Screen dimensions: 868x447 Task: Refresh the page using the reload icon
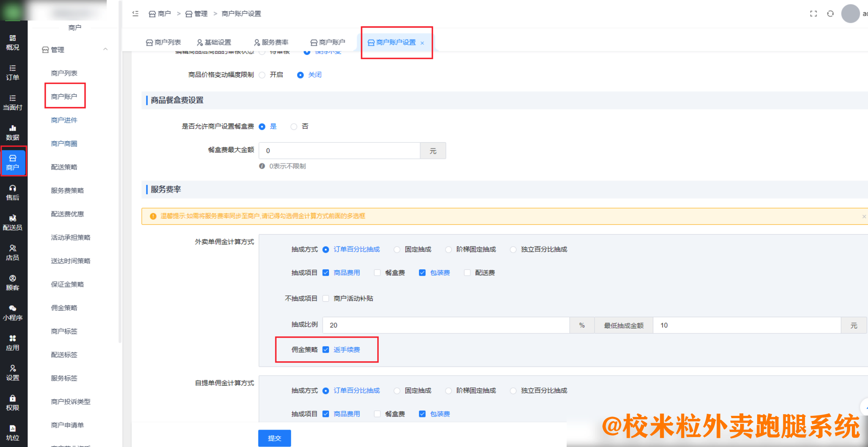coord(831,13)
